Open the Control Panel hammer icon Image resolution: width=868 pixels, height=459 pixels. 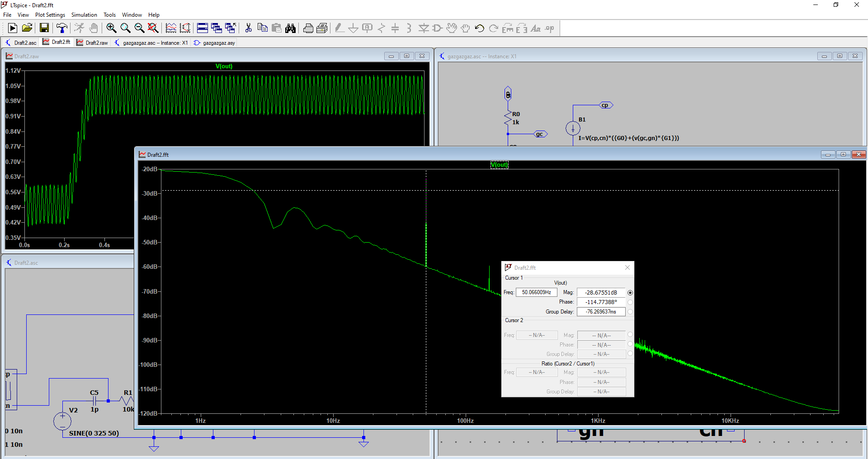click(x=62, y=28)
